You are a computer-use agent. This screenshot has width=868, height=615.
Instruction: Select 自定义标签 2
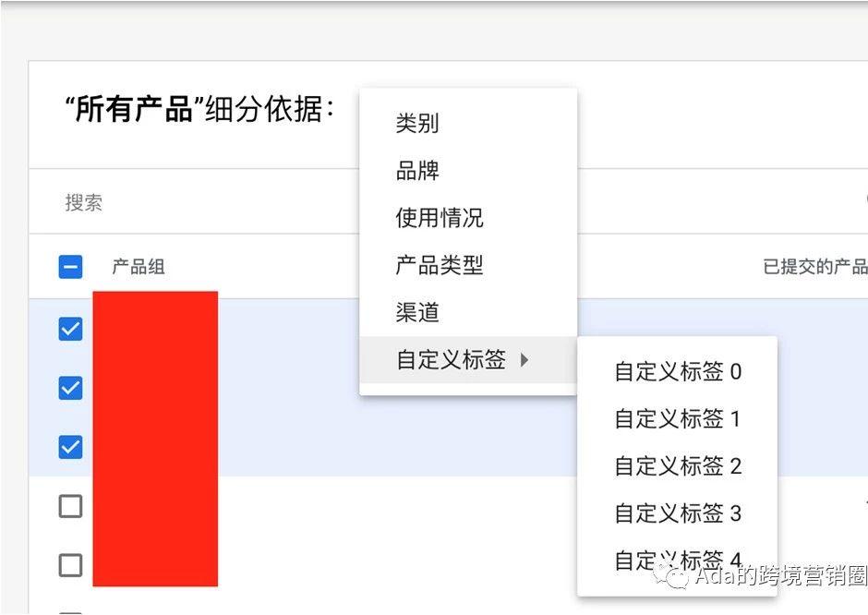(x=678, y=465)
